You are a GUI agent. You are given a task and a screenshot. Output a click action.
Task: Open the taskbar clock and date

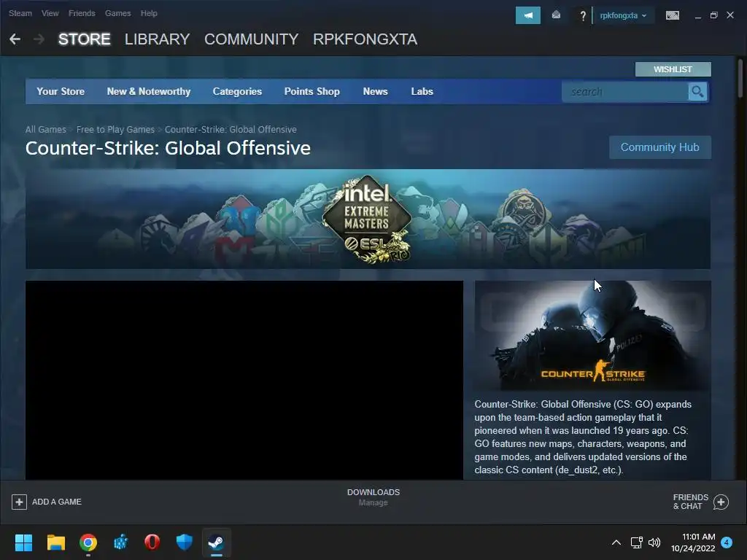click(693, 542)
